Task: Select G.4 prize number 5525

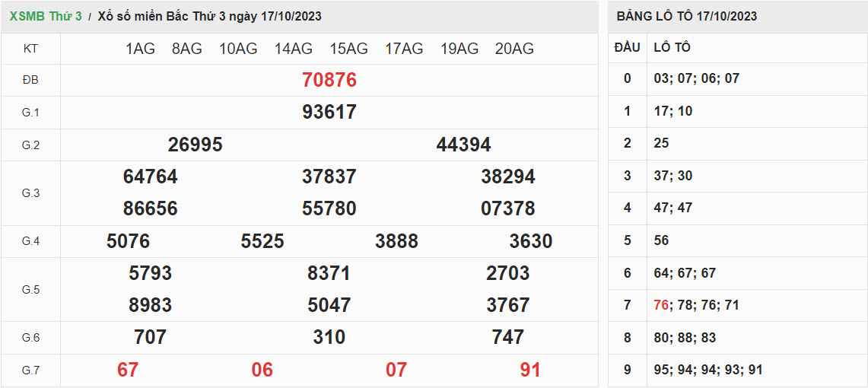Action: click(x=262, y=241)
